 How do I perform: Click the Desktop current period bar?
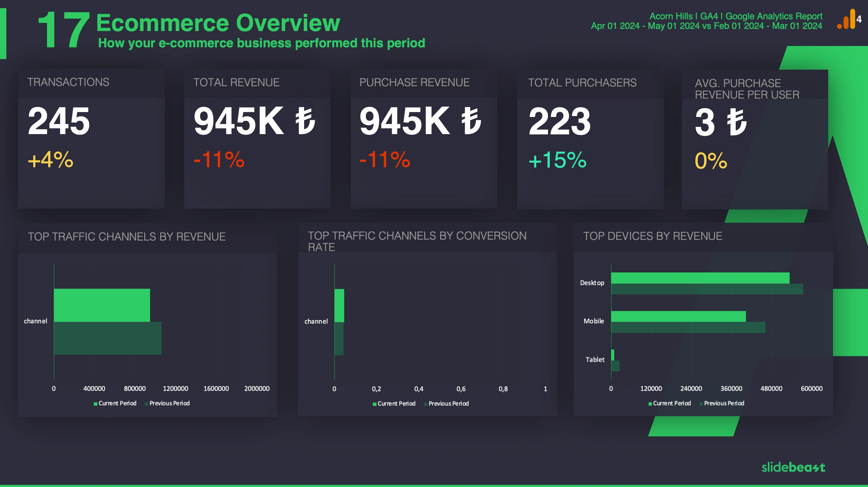pyautogui.click(x=700, y=278)
